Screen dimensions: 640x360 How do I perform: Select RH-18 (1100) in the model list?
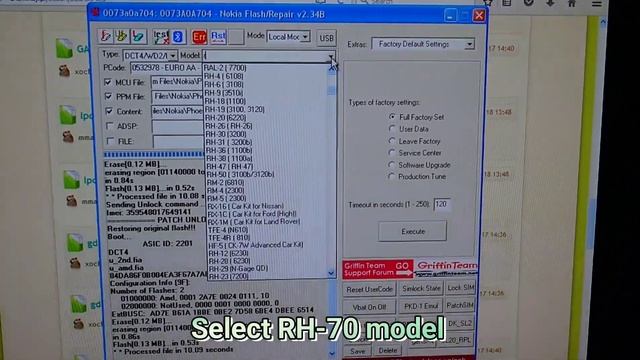tap(225, 101)
